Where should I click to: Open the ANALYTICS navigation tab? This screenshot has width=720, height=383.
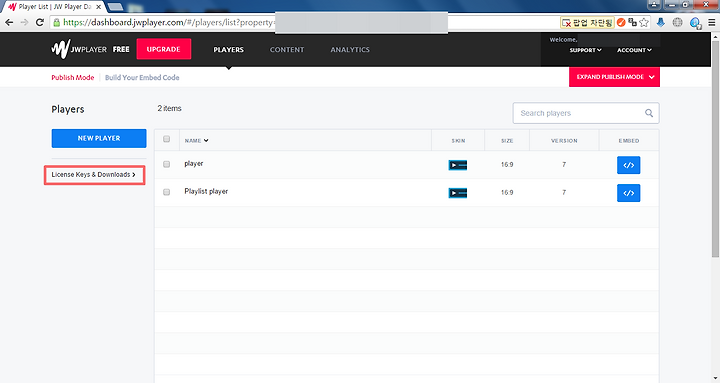point(350,50)
